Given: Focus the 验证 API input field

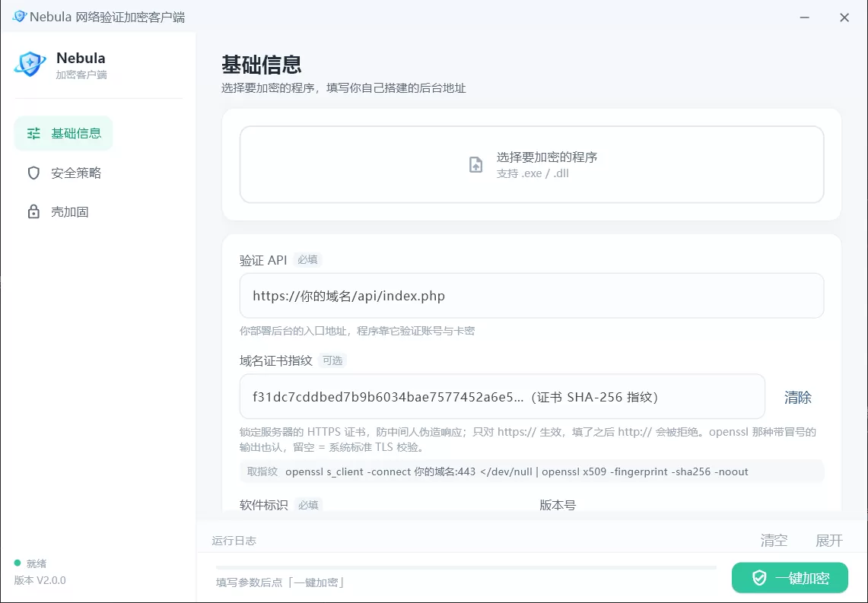Looking at the screenshot, I should [x=532, y=295].
